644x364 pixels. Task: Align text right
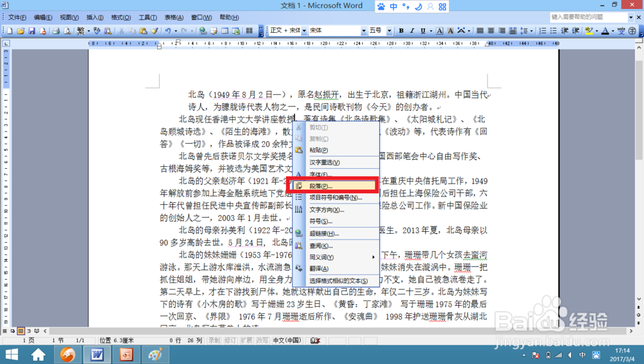(502, 31)
